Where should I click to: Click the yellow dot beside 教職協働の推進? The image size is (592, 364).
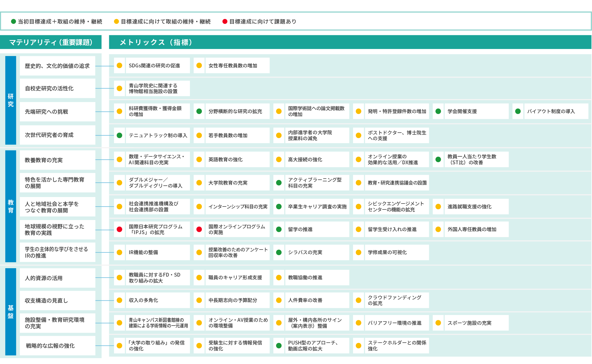279,277
